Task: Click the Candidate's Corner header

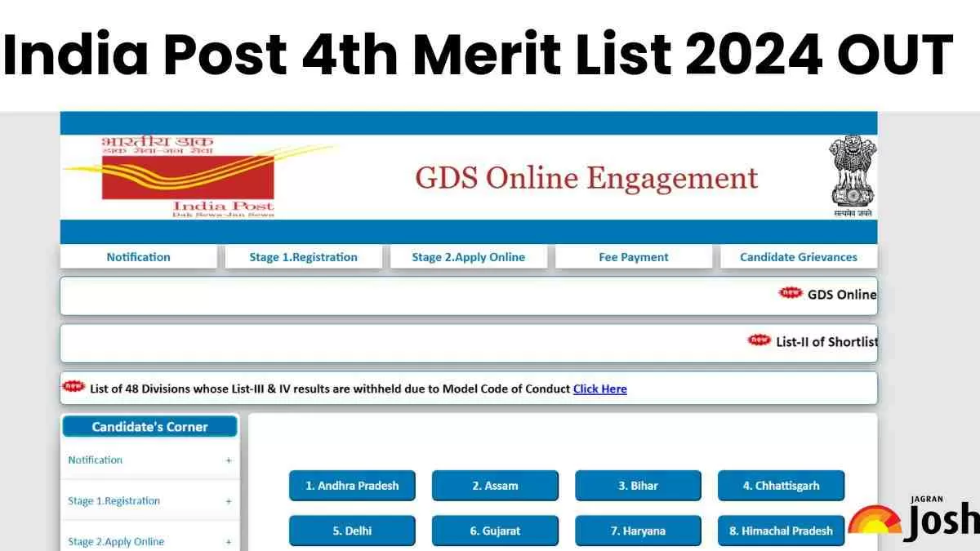Action: 150,427
